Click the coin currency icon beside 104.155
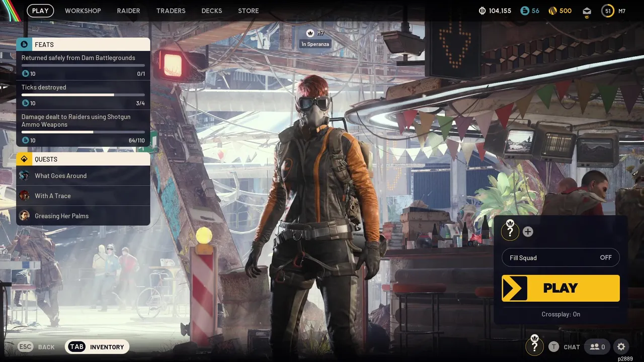644x362 pixels. [x=482, y=11]
